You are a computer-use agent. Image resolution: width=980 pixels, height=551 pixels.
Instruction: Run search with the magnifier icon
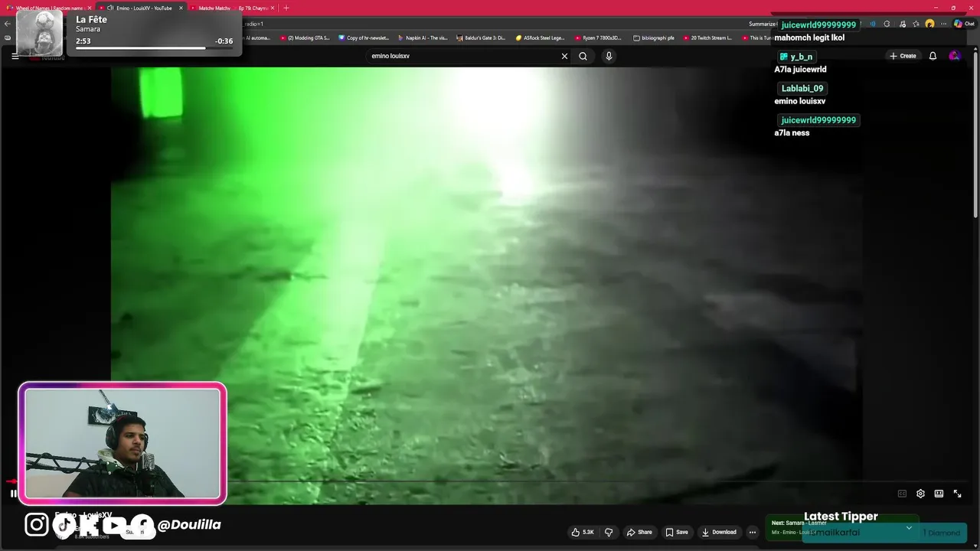[583, 56]
